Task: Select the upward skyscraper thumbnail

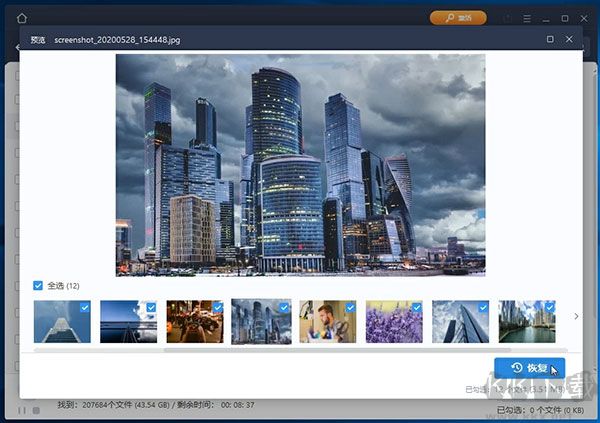Action: [61, 322]
